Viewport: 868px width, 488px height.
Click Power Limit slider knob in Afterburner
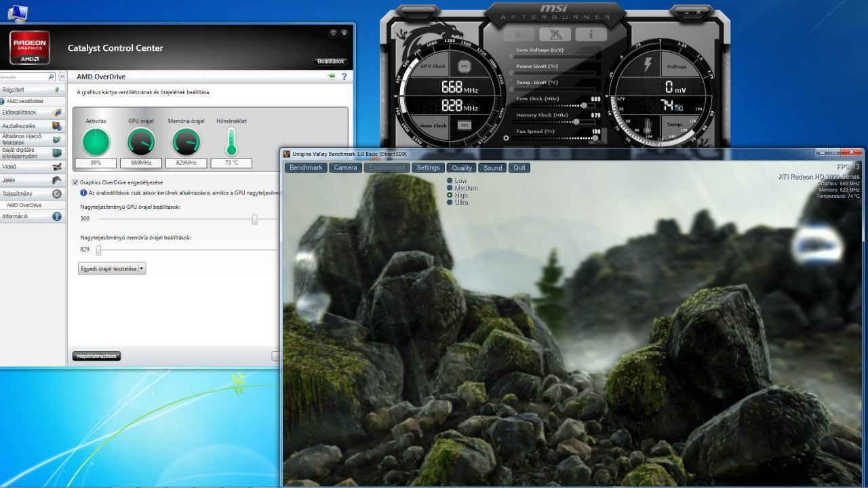click(511, 73)
